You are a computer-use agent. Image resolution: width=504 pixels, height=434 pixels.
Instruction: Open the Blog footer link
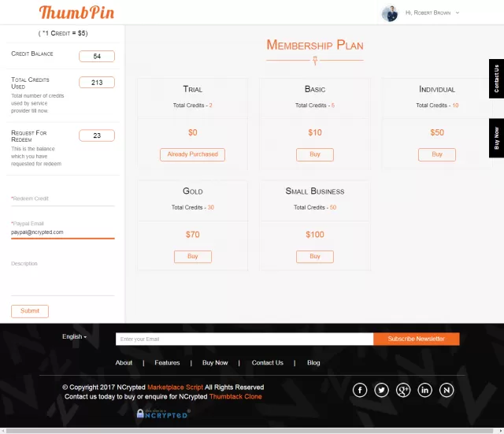[313, 362]
